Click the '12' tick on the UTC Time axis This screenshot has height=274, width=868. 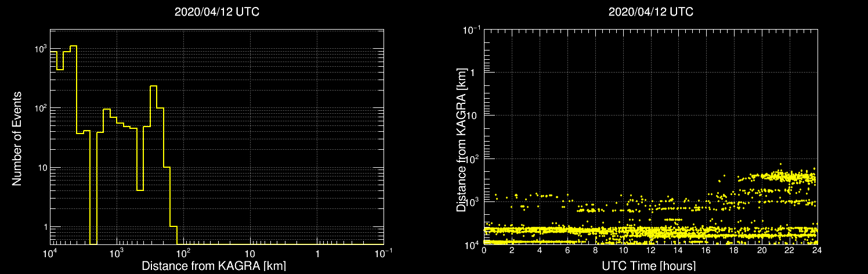tap(651, 250)
